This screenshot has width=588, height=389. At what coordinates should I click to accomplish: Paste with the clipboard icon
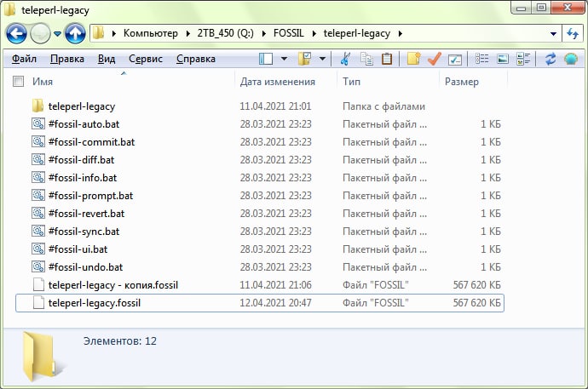(387, 59)
